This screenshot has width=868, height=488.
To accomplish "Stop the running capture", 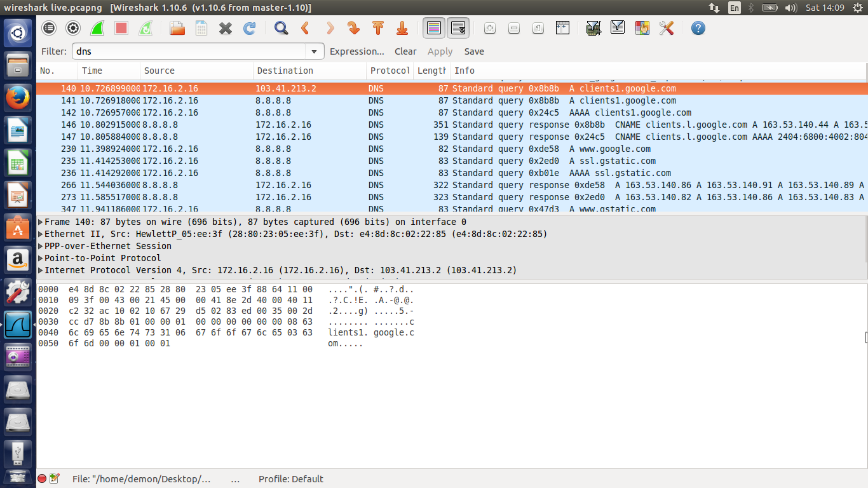I will (120, 28).
